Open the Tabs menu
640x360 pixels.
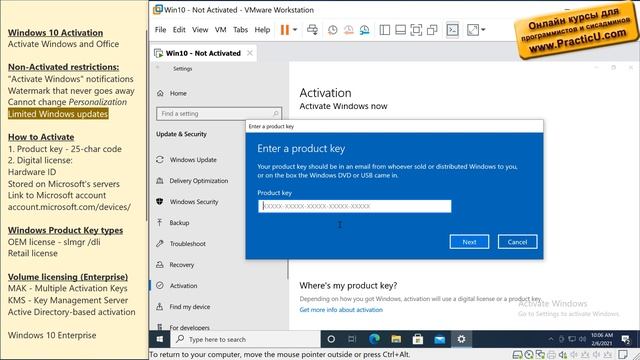(x=240, y=30)
